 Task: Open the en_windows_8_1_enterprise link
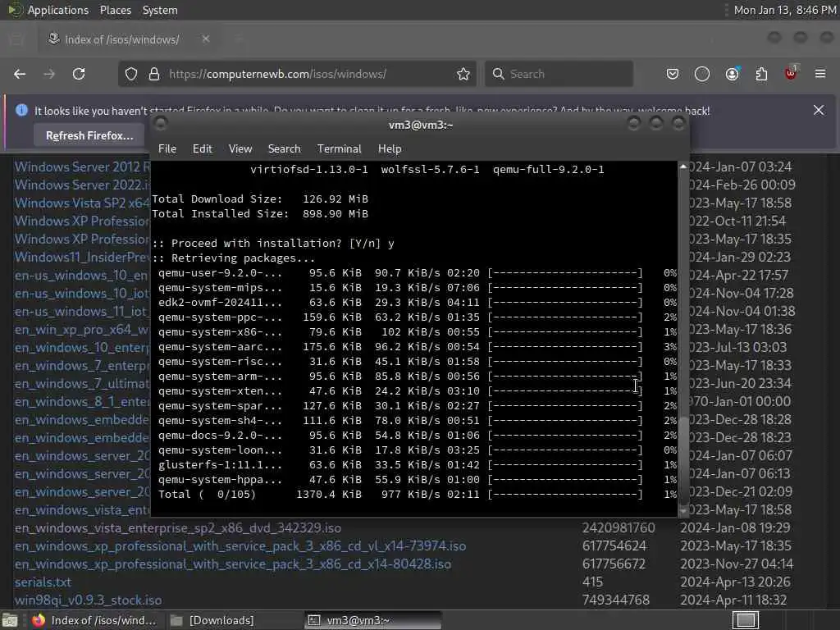pos(82,402)
